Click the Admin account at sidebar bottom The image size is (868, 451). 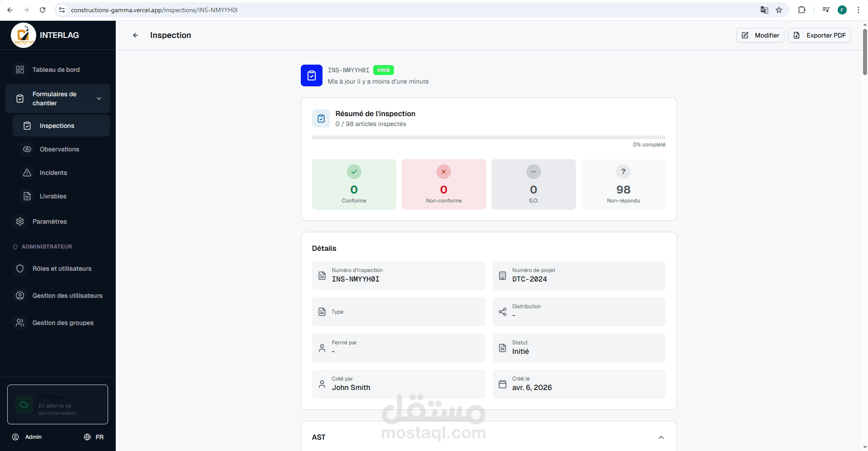pyautogui.click(x=27, y=437)
